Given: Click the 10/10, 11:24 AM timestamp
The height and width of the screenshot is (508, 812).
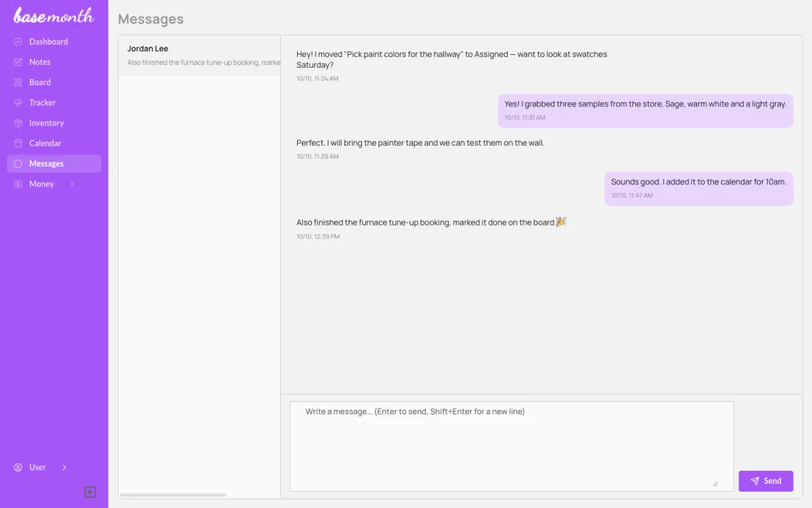Looking at the screenshot, I should (x=317, y=79).
